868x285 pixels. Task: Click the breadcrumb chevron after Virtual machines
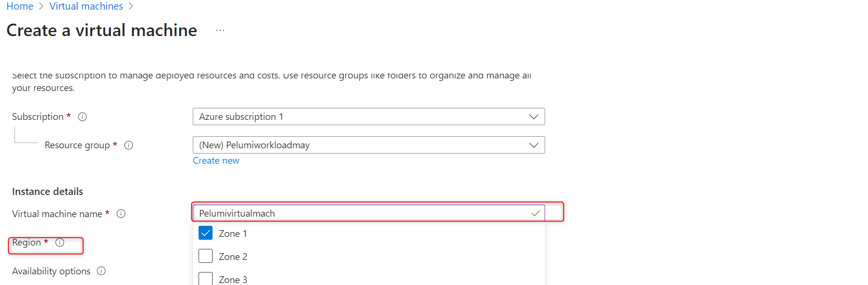point(131,6)
